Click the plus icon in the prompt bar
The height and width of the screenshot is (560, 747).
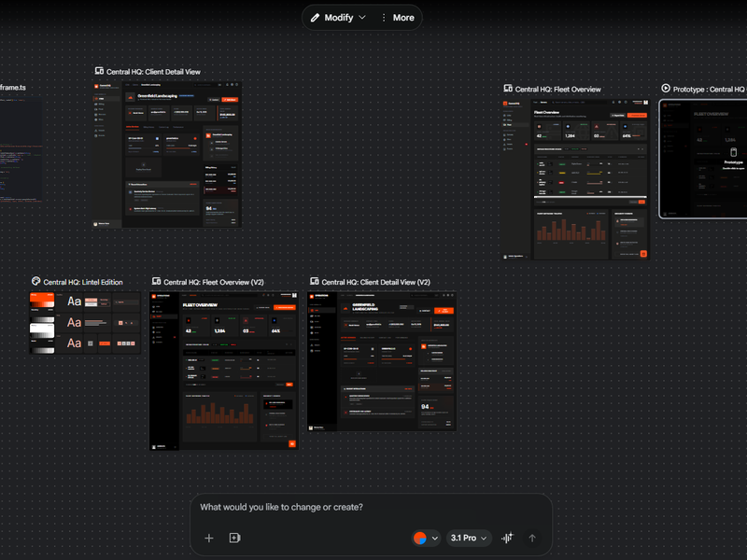[208, 539]
